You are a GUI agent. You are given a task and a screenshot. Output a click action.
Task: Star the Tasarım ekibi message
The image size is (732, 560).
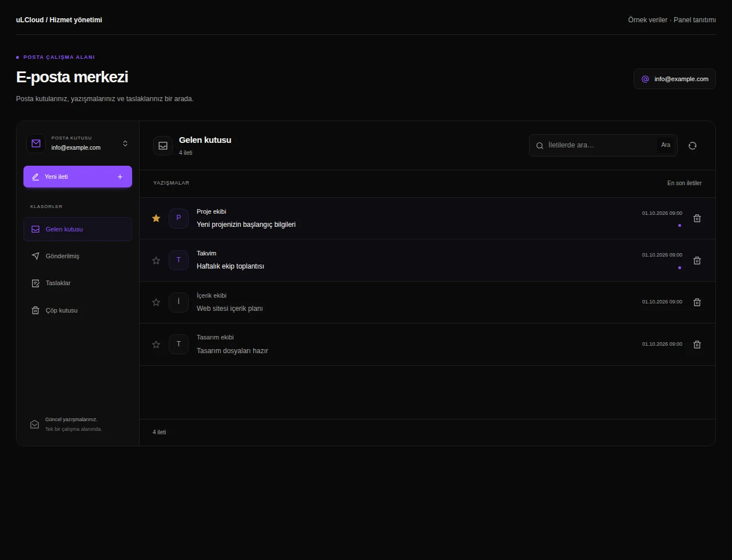tap(156, 345)
